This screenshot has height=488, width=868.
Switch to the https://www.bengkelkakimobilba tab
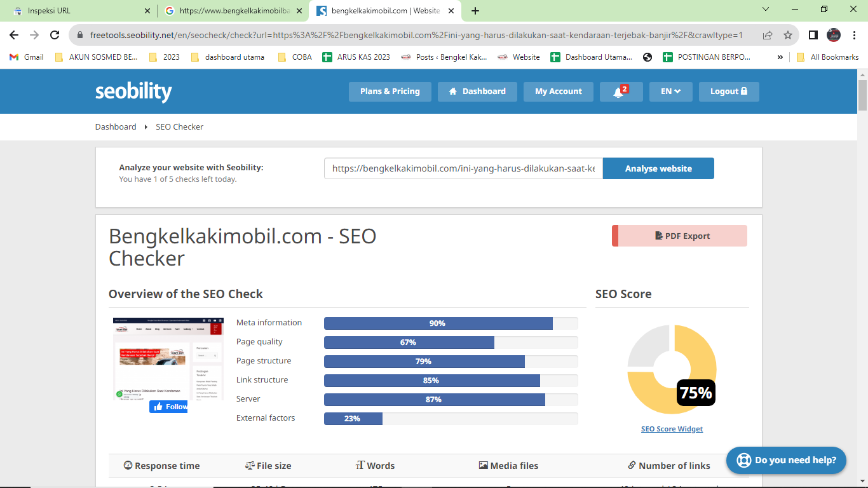point(232,11)
